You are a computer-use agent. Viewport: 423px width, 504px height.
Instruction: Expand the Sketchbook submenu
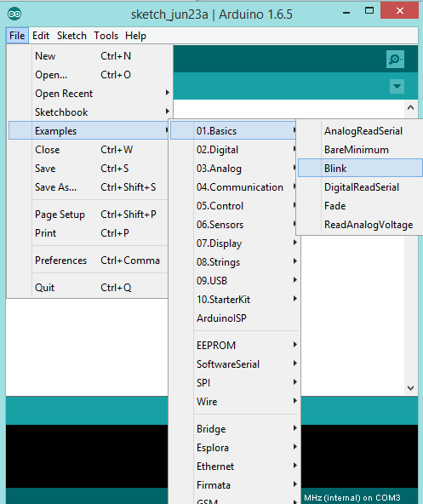tap(88, 112)
